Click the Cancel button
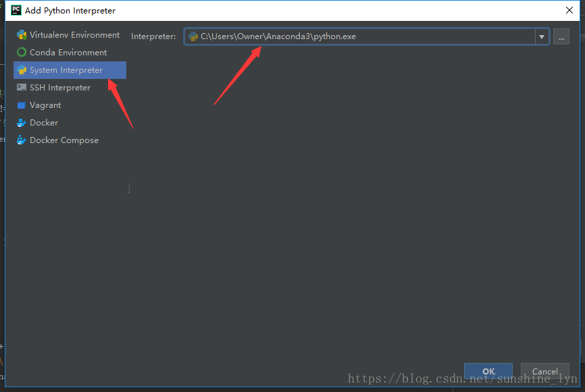This screenshot has width=585, height=392. [545, 371]
